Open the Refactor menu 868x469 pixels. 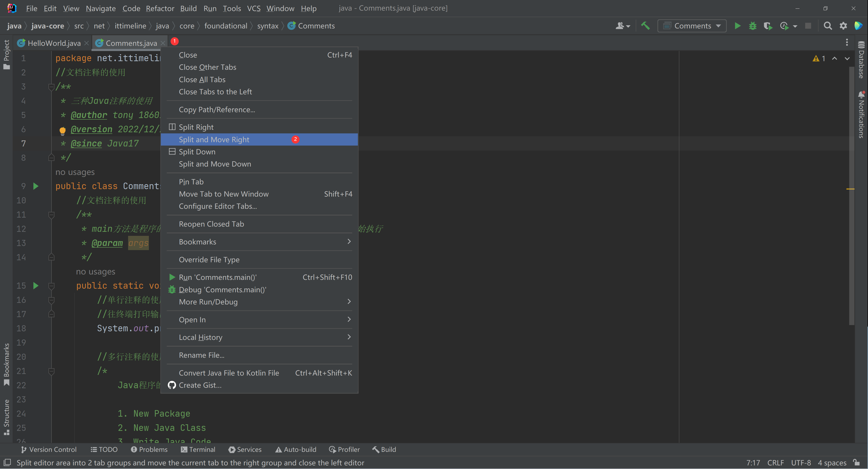coord(160,8)
